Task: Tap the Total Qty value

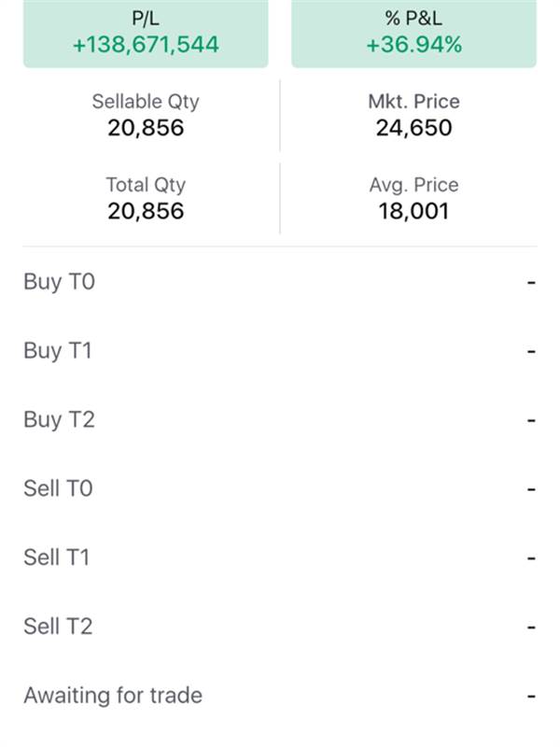Action: tap(146, 211)
